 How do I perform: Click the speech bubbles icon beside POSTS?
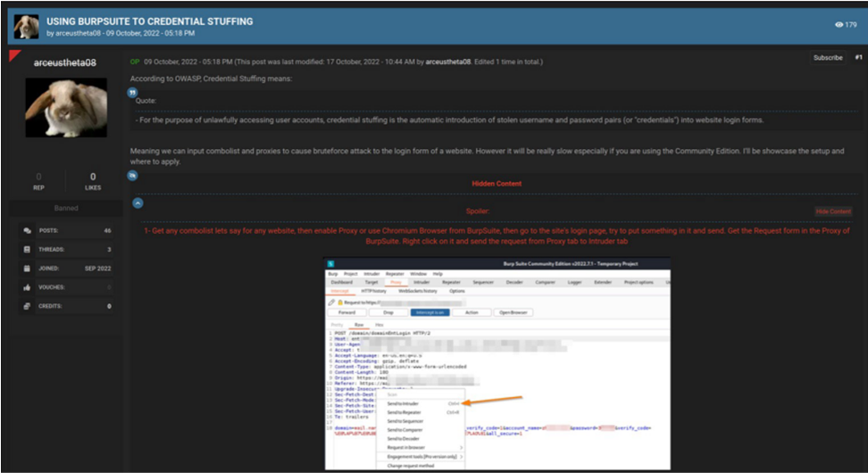pyautogui.click(x=27, y=230)
